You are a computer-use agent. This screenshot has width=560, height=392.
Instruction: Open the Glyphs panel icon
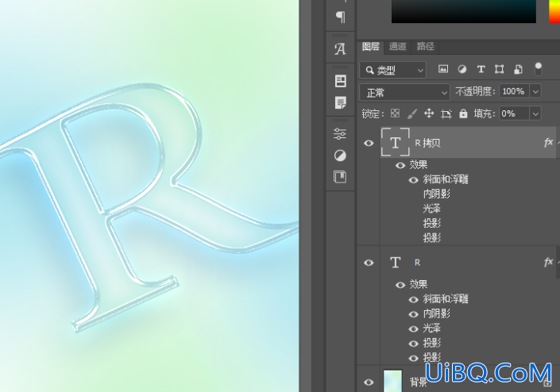[x=340, y=49]
